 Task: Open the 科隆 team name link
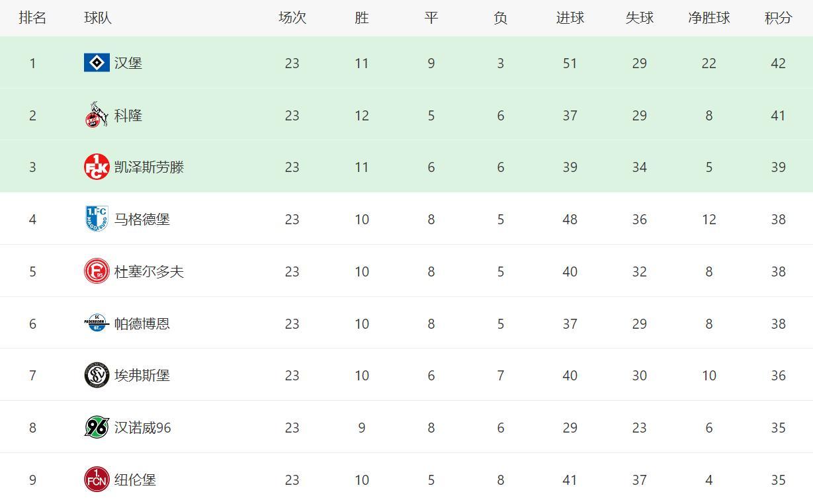[128, 115]
